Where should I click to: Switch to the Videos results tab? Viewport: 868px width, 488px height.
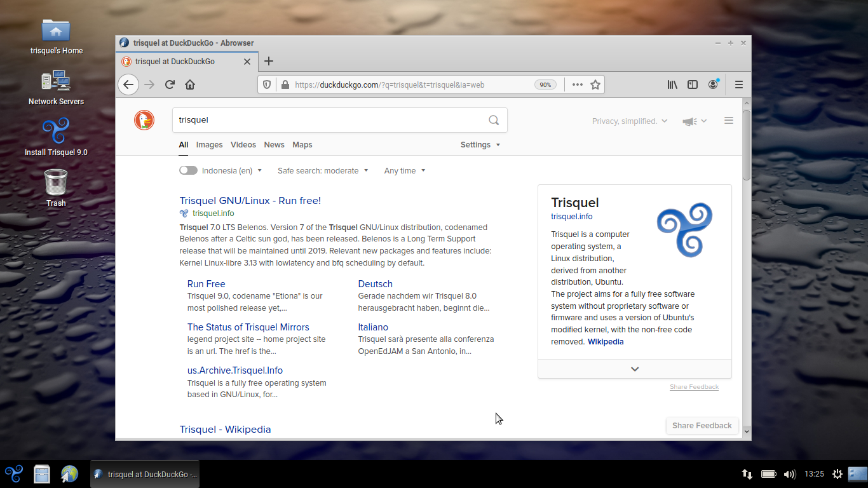coord(243,145)
